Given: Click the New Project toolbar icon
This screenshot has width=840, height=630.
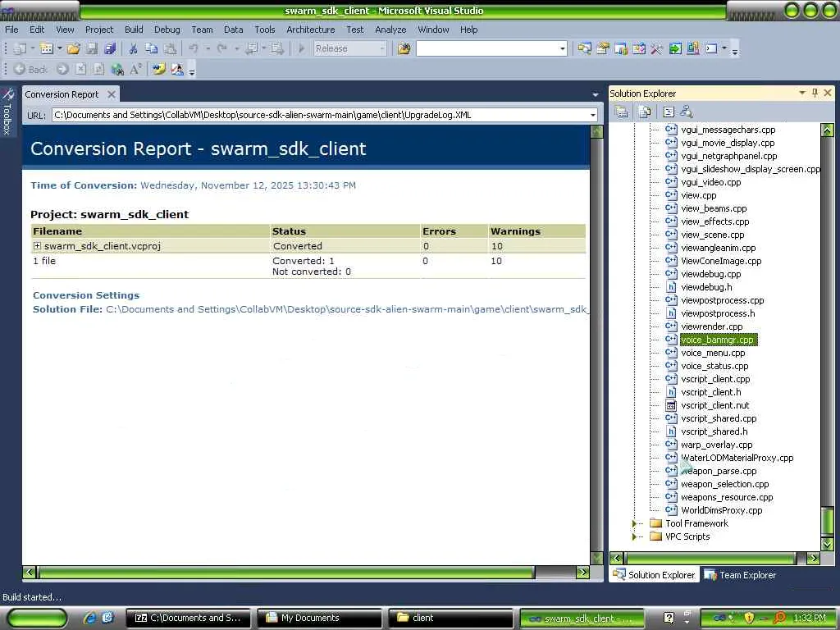Looking at the screenshot, I should tap(20, 48).
